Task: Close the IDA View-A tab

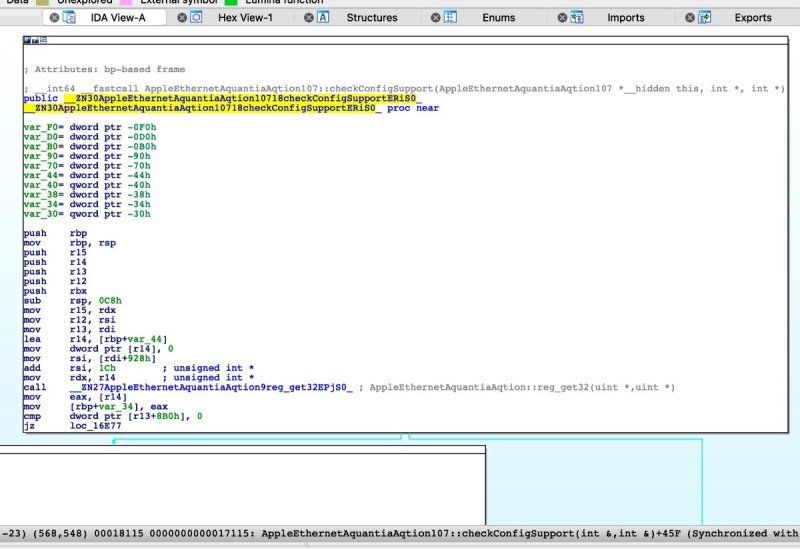Action: 52,18
